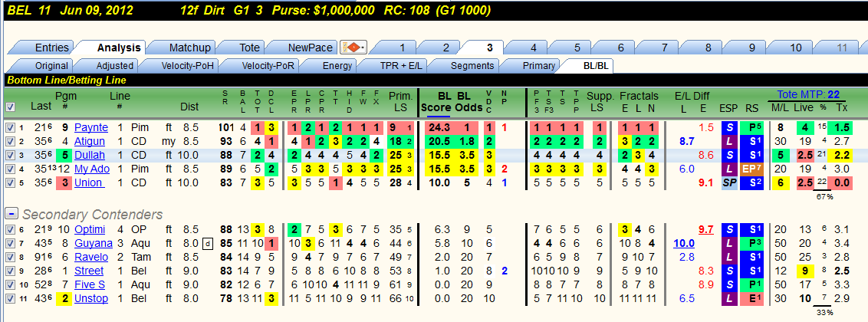The image size is (868, 322).
Task: Click the blue S ESP badge for Dullah
Action: [x=729, y=155]
